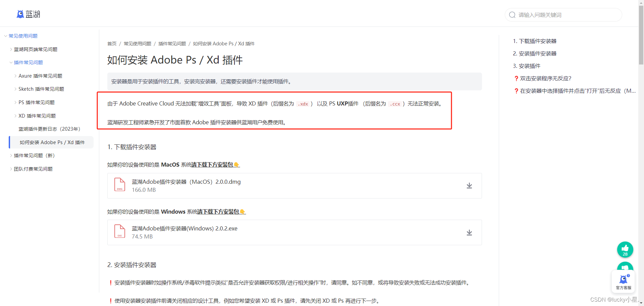This screenshot has height=306, width=644.
Task: Expand 团队付费常见问题
Action: click(11, 169)
